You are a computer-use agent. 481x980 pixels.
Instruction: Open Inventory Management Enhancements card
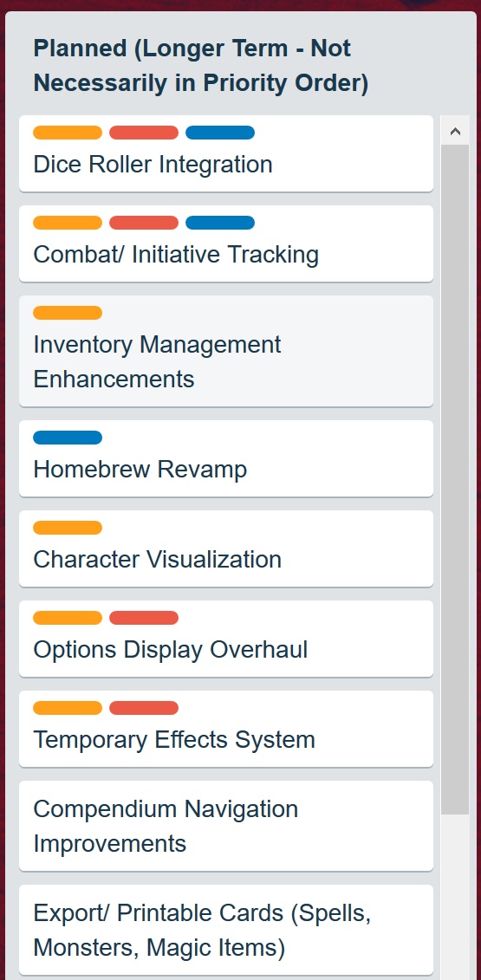226,351
